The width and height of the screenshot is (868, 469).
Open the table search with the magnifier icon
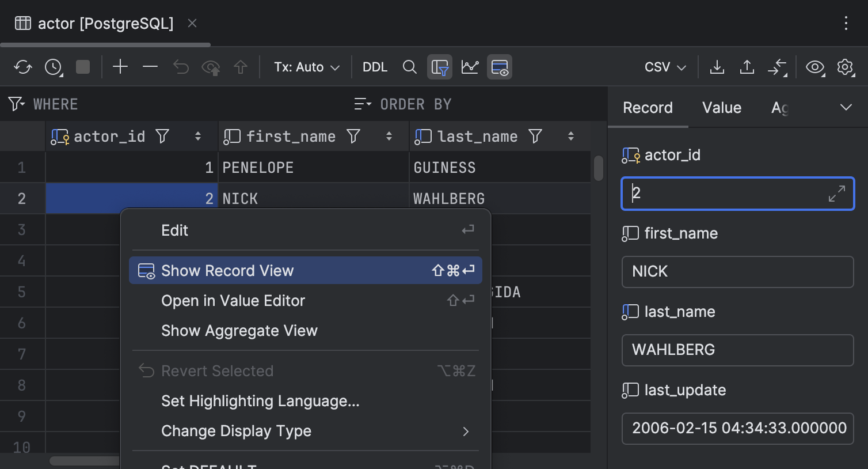(410, 67)
